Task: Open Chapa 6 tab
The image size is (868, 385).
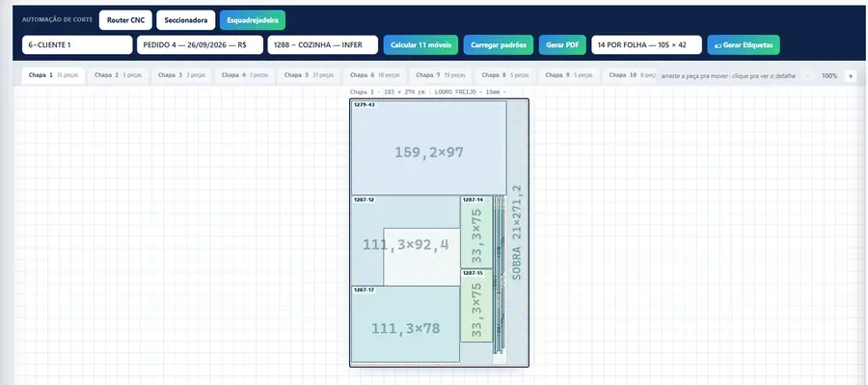Action: [374, 75]
